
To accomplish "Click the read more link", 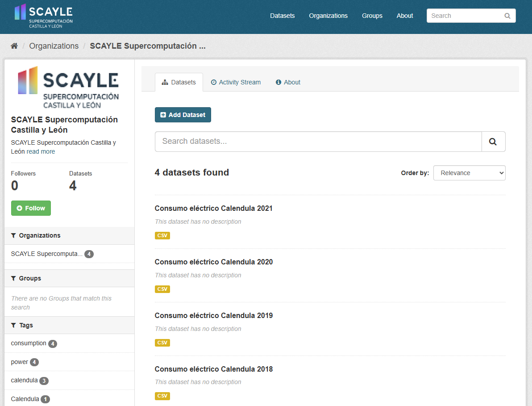I will tap(41, 152).
